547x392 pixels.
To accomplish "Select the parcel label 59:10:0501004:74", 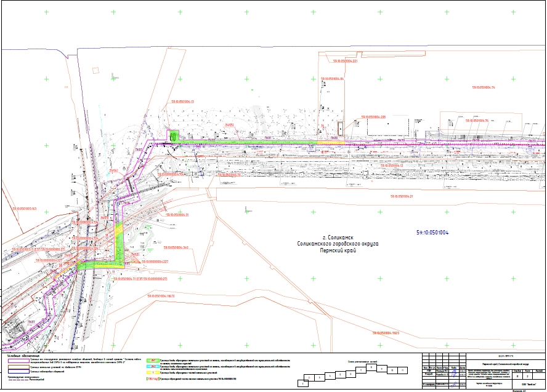I will [483, 87].
